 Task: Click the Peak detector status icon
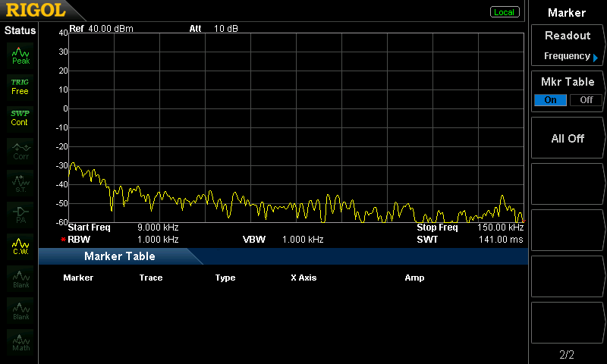tap(20, 55)
